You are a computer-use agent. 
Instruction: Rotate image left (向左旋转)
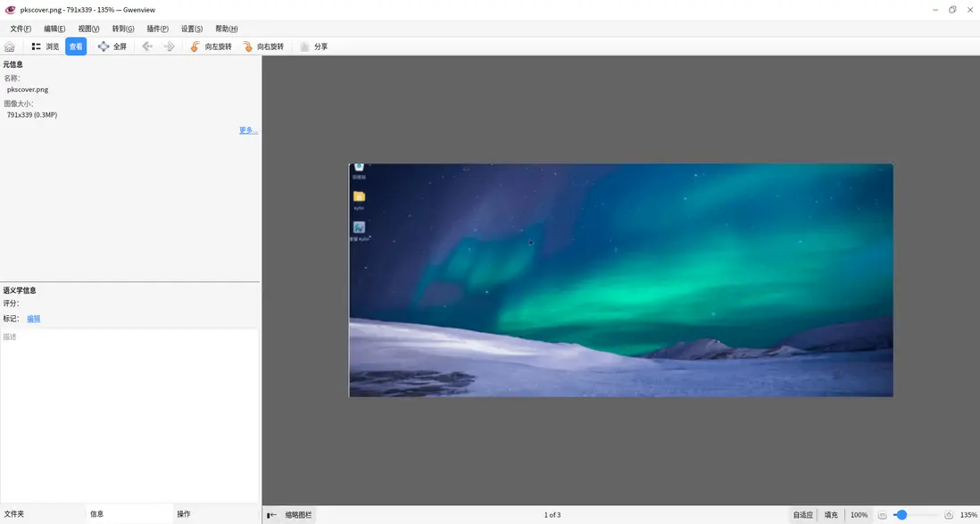pyautogui.click(x=211, y=46)
